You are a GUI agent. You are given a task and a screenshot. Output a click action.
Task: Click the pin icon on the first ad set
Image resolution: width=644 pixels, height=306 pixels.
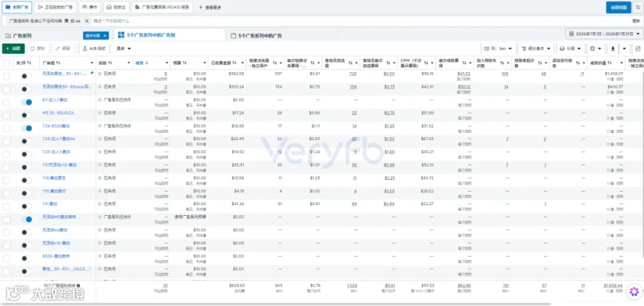(92, 73)
